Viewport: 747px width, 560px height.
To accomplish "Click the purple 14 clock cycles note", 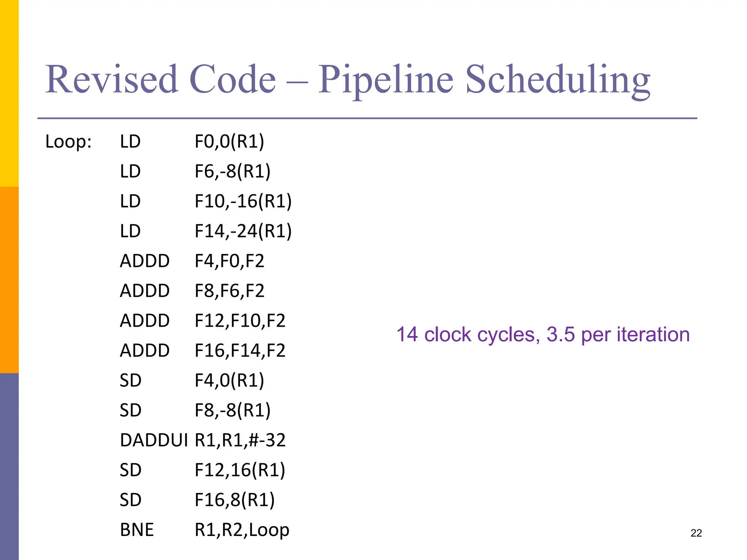I will click(x=543, y=335).
